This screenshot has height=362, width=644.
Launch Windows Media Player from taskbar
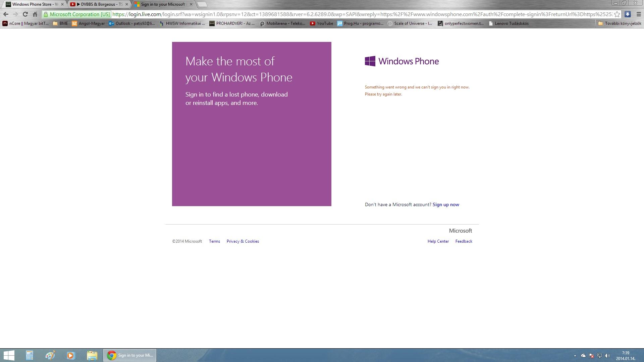click(x=71, y=355)
